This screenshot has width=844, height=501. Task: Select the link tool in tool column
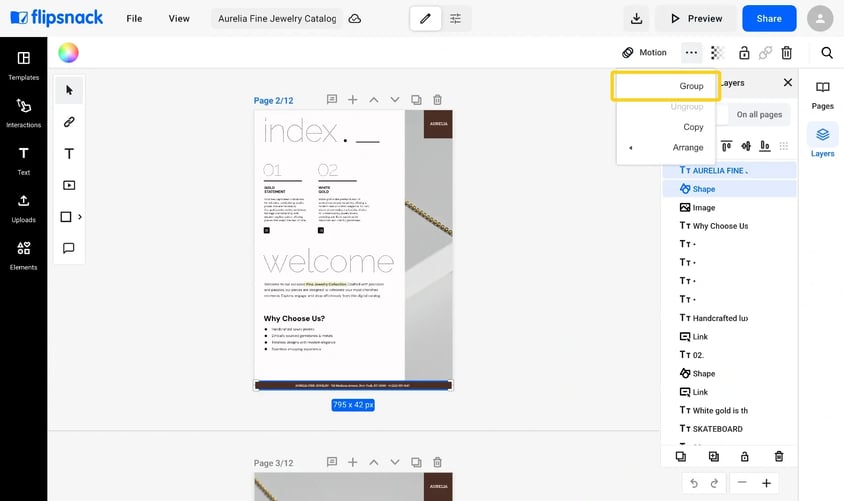pos(69,122)
